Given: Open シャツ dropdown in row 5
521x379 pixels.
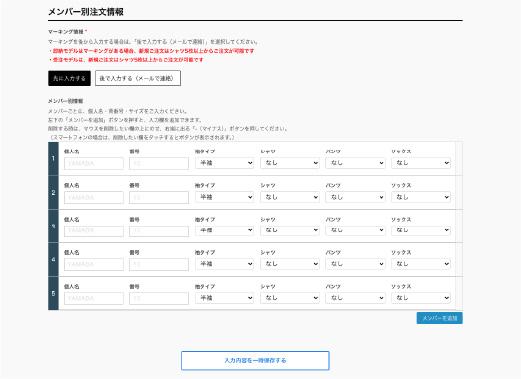Looking at the screenshot, I should tap(290, 298).
